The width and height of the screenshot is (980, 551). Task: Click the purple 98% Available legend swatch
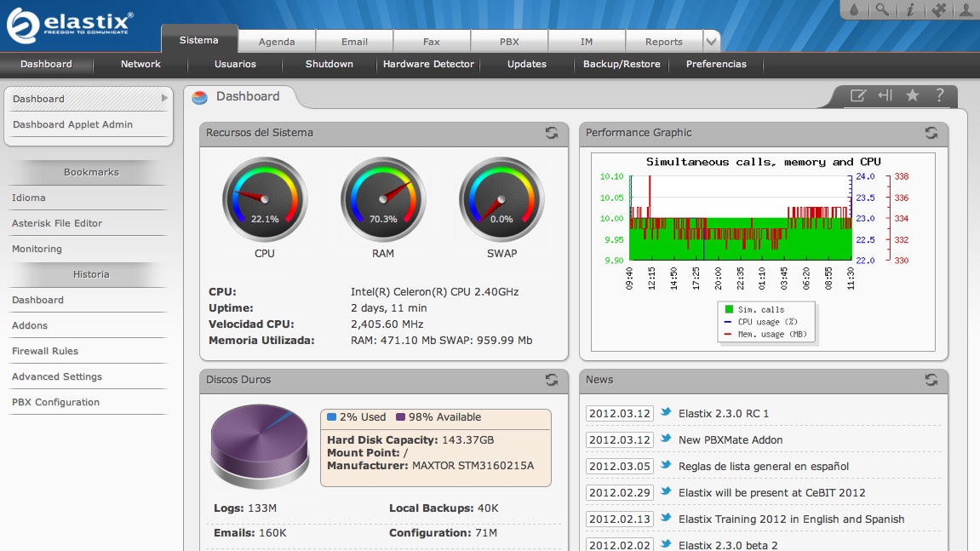(401, 416)
